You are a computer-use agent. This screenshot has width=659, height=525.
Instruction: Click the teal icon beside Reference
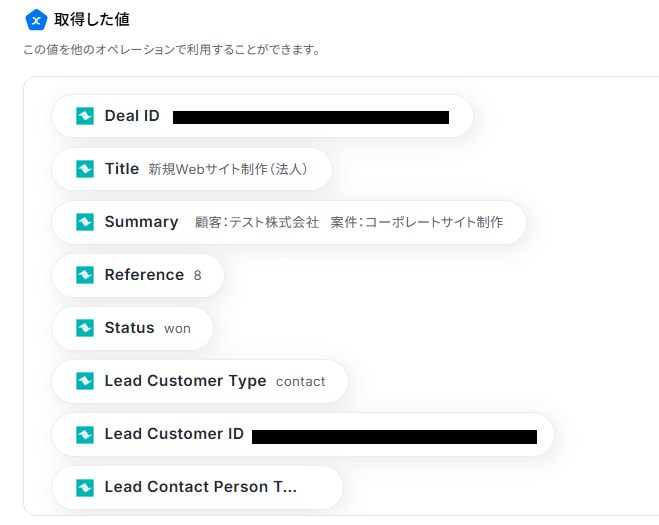[x=85, y=275]
